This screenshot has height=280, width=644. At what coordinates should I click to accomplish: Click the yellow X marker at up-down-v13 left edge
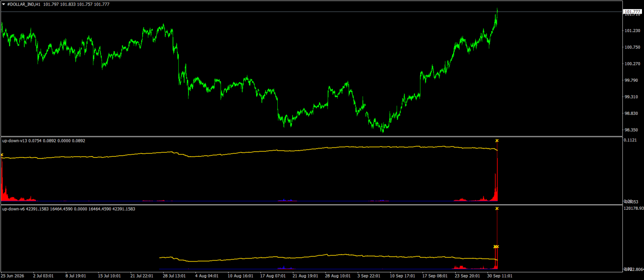(2, 155)
